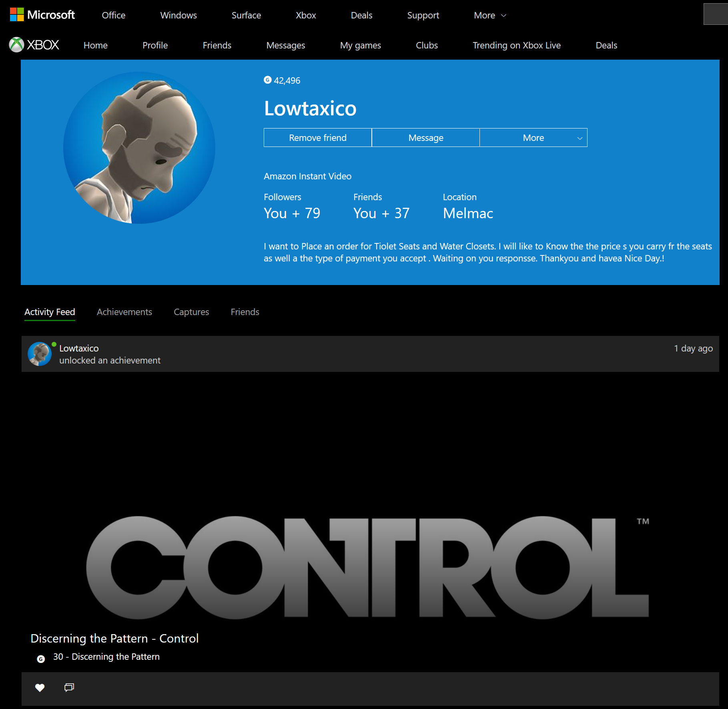This screenshot has width=728, height=709.
Task: Click the large Lowtaxico profile avatar
Action: coord(139,148)
